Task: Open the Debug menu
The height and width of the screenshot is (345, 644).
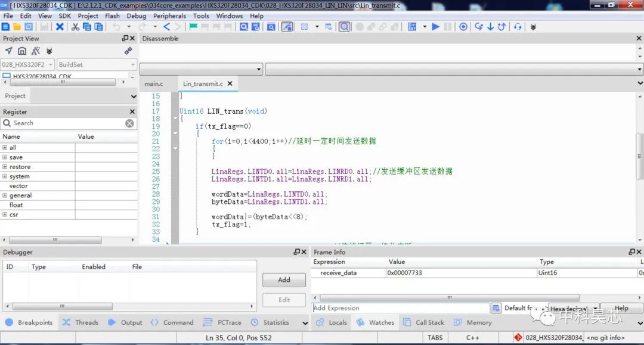Action: point(137,15)
